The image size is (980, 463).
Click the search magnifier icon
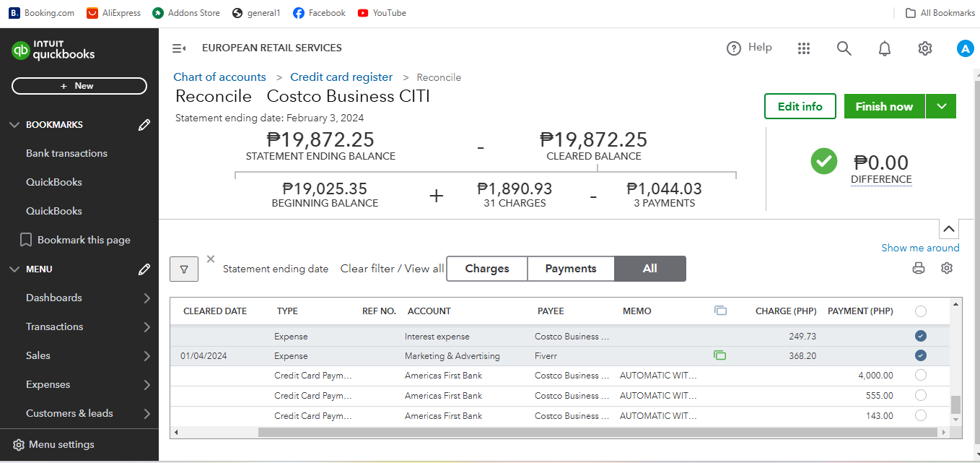click(x=844, y=48)
